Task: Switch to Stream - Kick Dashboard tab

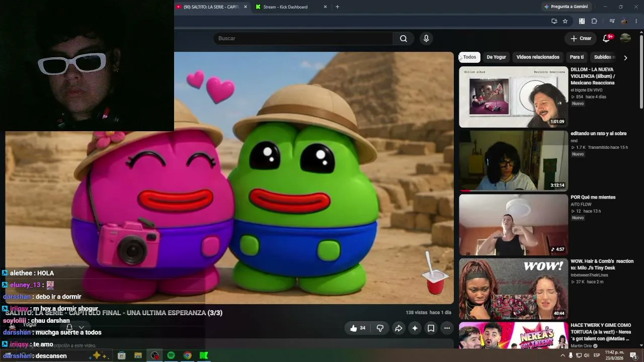Action: pyautogui.click(x=285, y=7)
